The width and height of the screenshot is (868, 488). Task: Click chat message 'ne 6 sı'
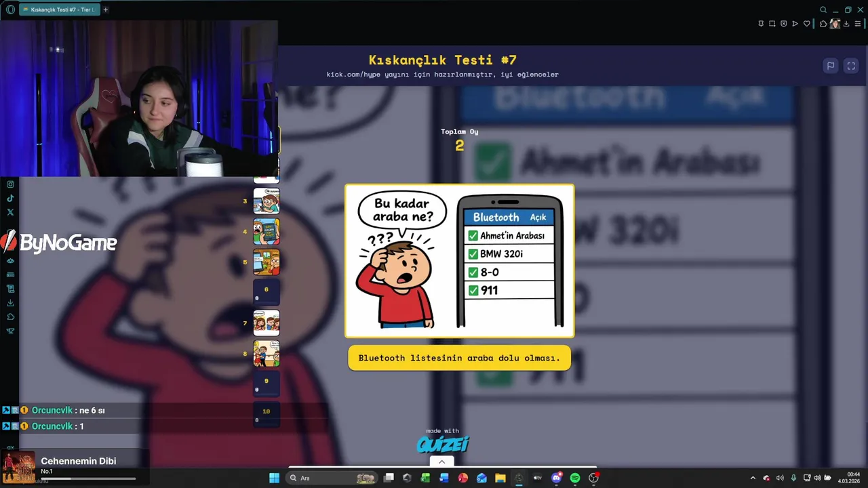pyautogui.click(x=92, y=410)
